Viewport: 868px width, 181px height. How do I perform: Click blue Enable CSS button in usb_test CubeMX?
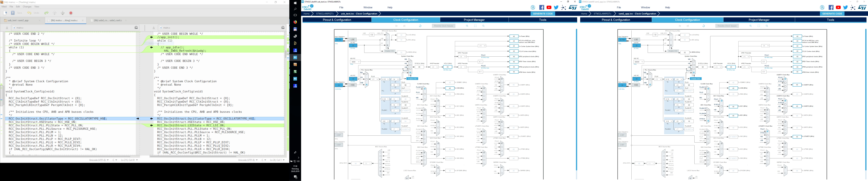coord(412,79)
